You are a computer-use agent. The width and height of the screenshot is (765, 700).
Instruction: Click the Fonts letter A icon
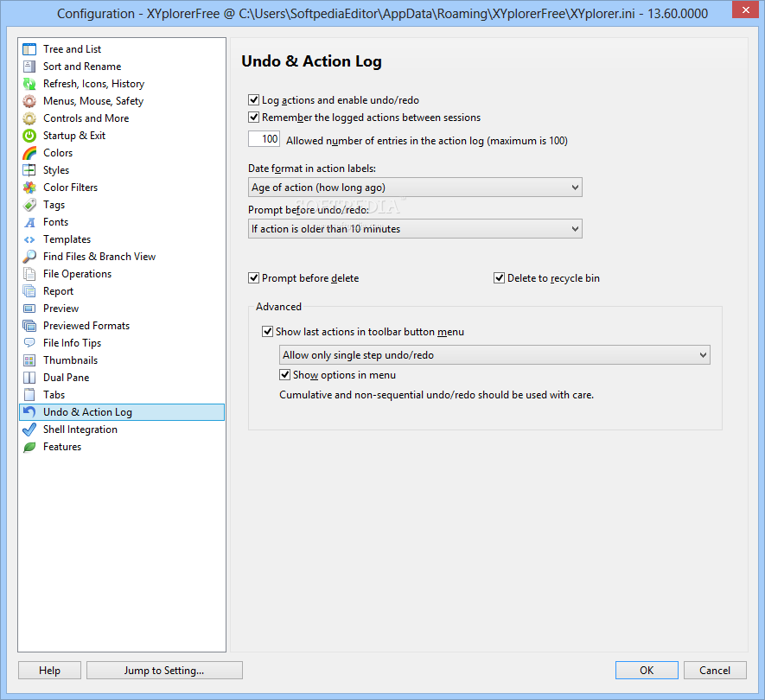pyautogui.click(x=29, y=222)
